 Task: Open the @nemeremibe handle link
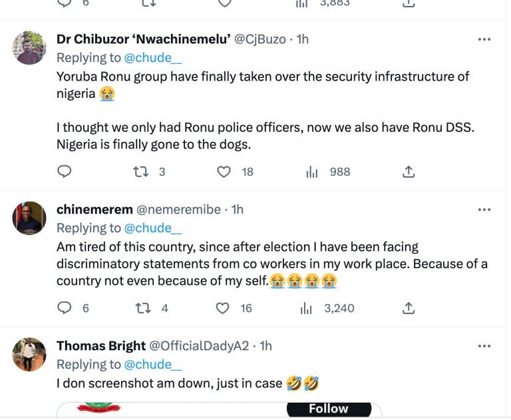click(x=178, y=210)
